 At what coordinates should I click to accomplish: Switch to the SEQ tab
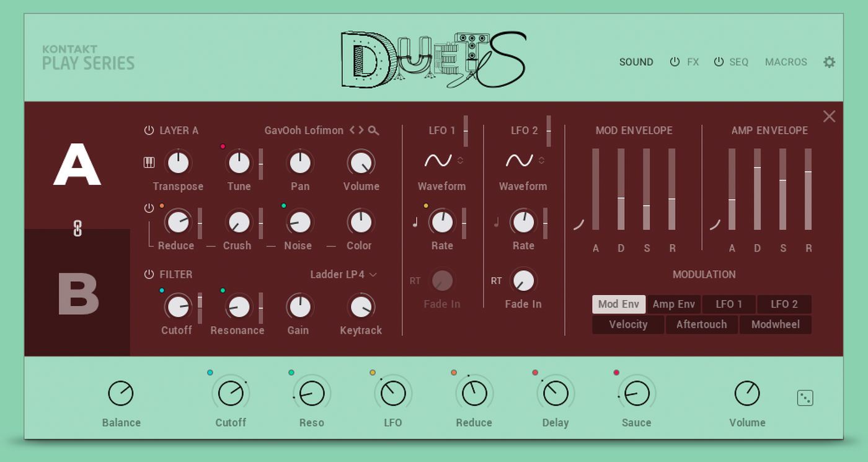(x=739, y=62)
